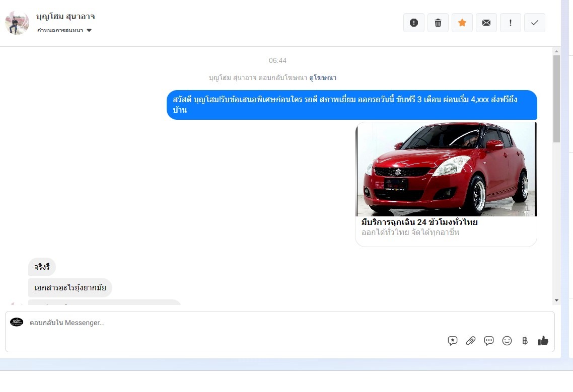The height and width of the screenshot is (392, 573).
Task: Attach a file with the paperclip icon
Action: point(471,341)
